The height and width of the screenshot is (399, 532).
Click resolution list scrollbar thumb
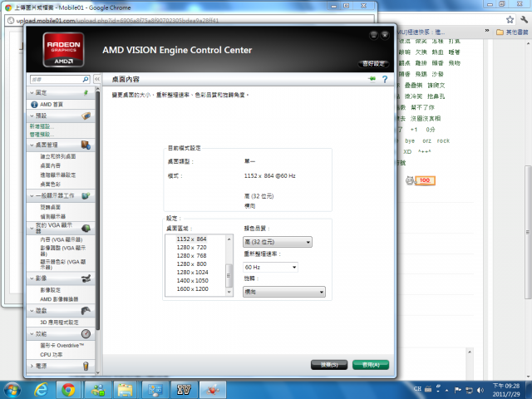(229, 275)
